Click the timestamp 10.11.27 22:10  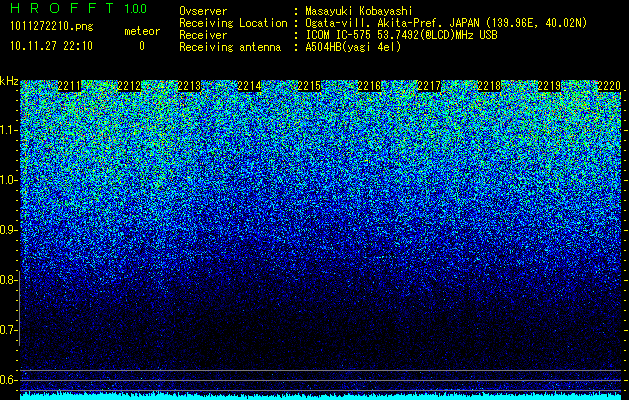click(x=51, y=46)
